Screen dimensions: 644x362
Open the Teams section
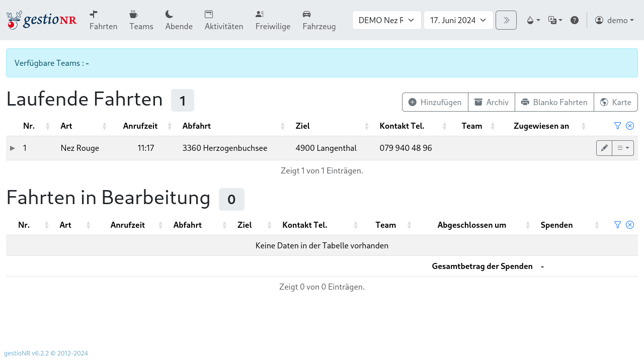tap(141, 20)
